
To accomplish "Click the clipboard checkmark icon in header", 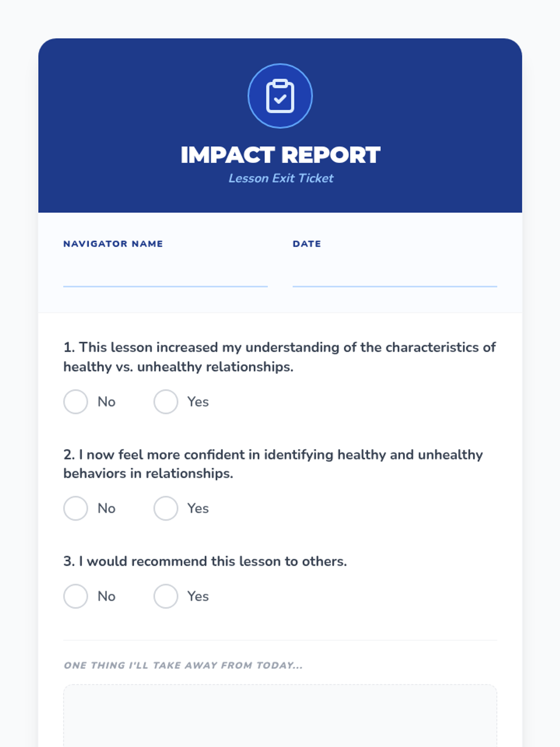I will 280,96.
